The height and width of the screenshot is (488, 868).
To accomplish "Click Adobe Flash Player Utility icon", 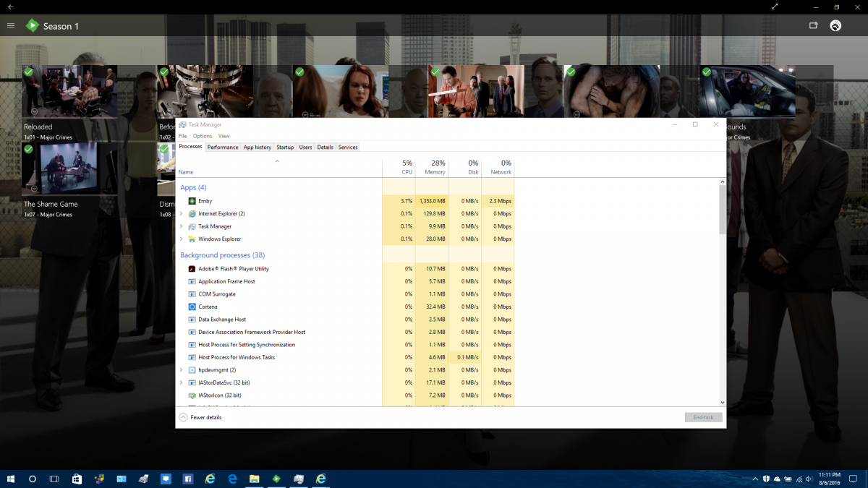I will coord(192,269).
